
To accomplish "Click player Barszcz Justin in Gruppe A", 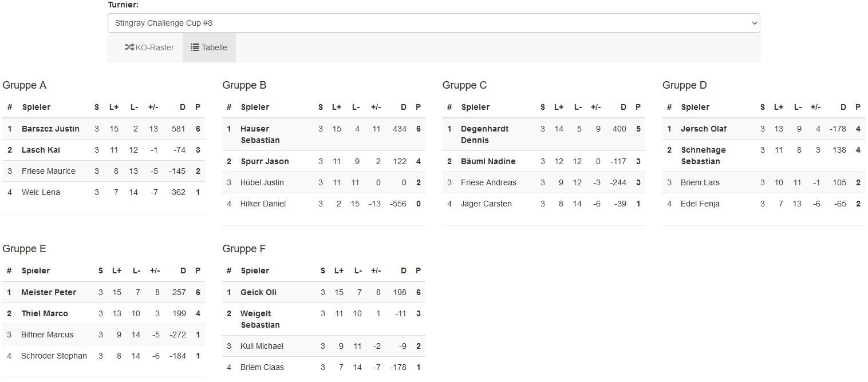I will coord(50,129).
